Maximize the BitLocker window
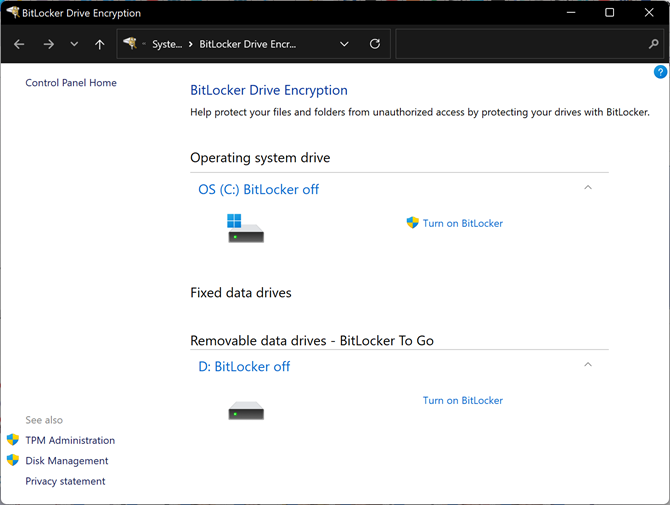The image size is (670, 505). point(610,13)
